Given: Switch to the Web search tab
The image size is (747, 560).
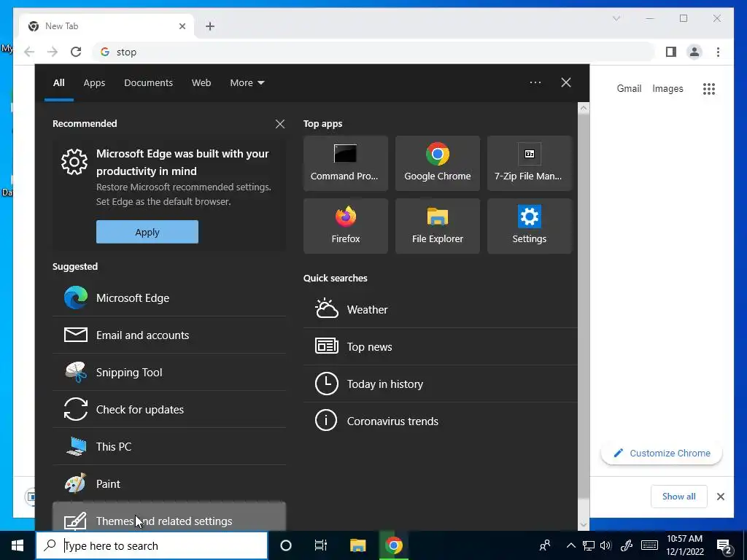Looking at the screenshot, I should (x=201, y=83).
